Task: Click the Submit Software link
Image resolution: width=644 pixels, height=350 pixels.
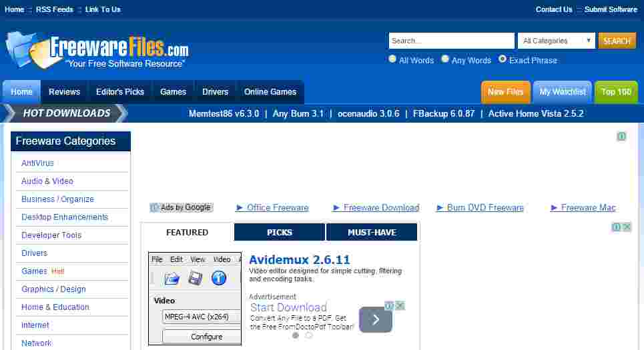Action: (611, 9)
